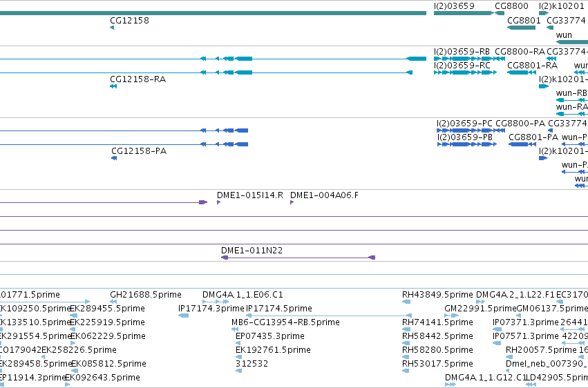588x388 pixels.
Task: Click the EP07435.3prime EST label
Action: (x=270, y=336)
